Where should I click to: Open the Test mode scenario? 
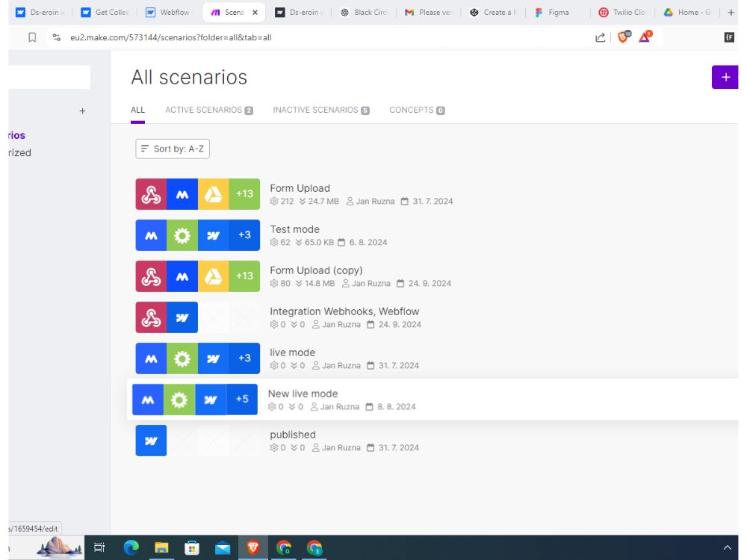point(294,229)
